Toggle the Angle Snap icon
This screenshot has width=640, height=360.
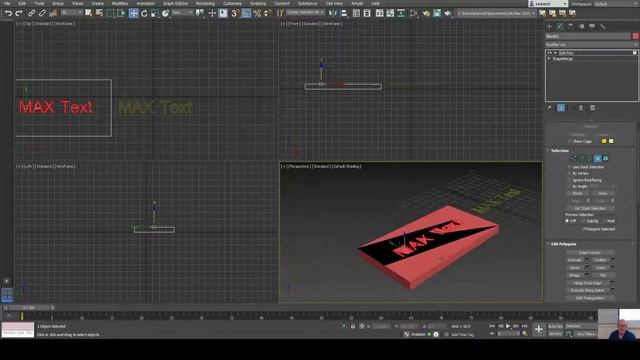pyautogui.click(x=246, y=13)
